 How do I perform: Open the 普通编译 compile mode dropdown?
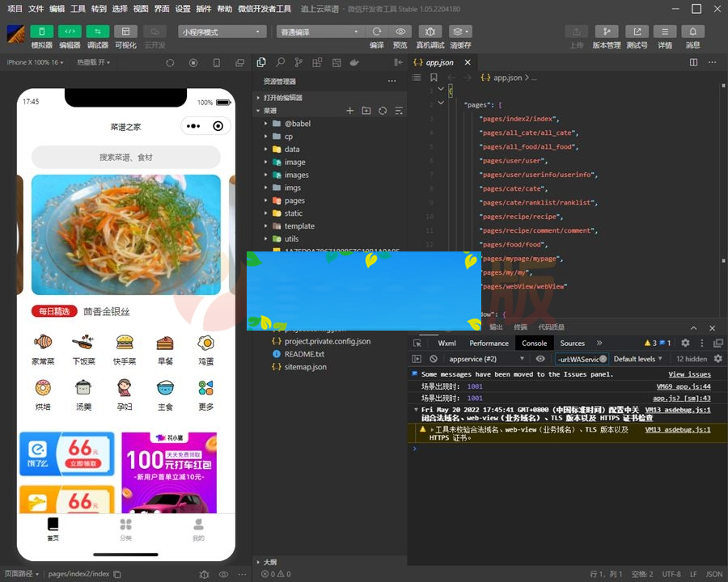tap(320, 31)
